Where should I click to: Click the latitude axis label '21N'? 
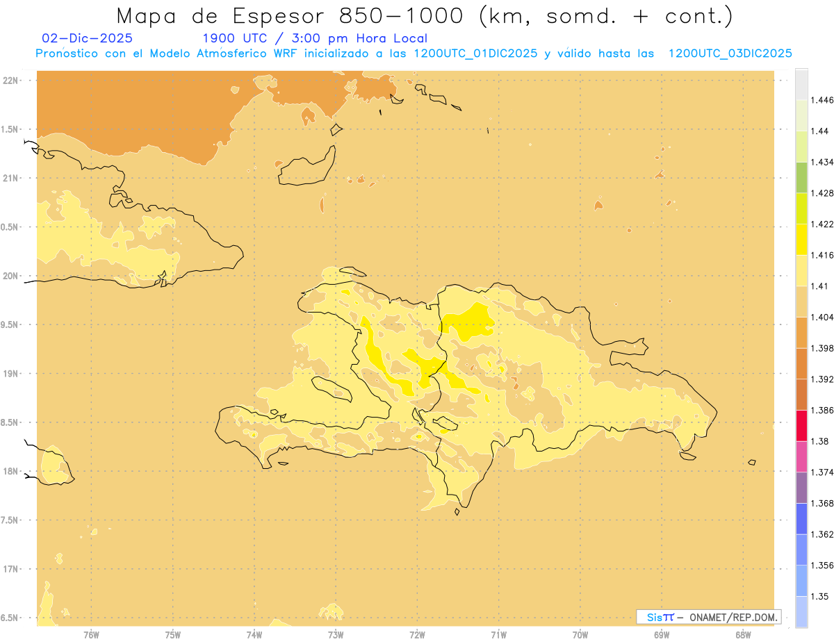10,178
